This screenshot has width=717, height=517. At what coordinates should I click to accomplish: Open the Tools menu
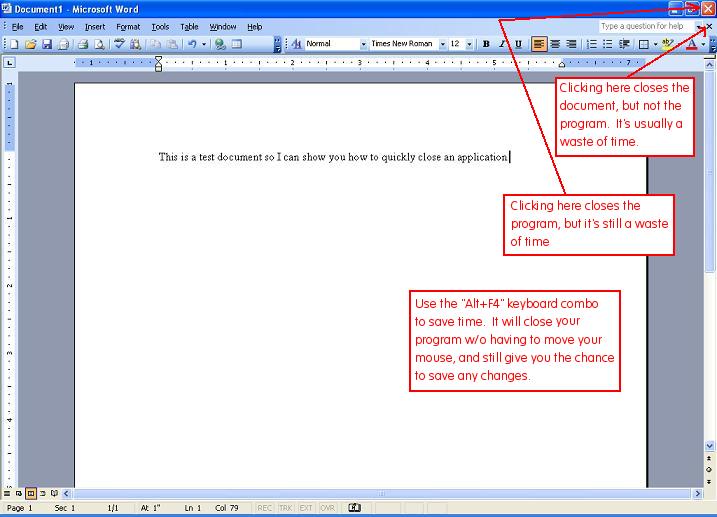(x=160, y=27)
